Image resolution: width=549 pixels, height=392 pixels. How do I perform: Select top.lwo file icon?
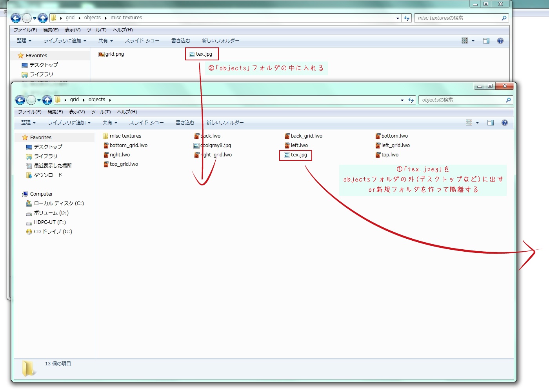[x=378, y=155]
